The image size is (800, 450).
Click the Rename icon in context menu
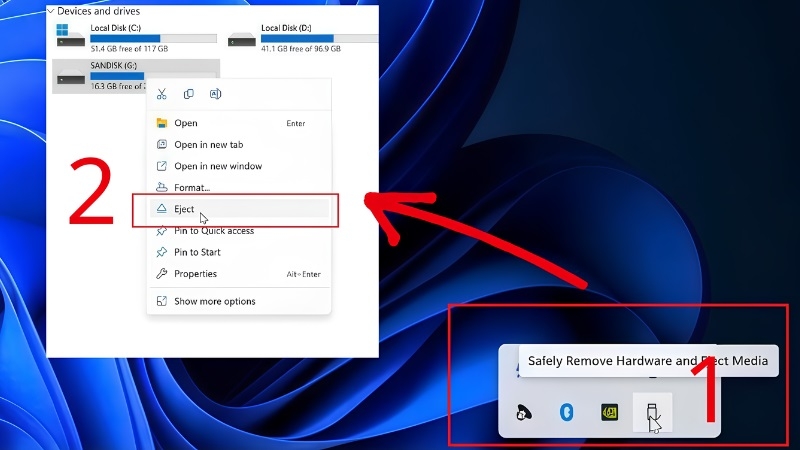(x=215, y=94)
